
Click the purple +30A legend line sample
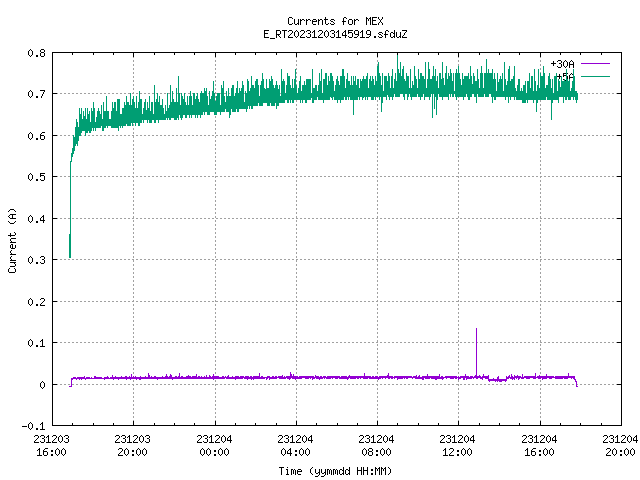(595, 64)
